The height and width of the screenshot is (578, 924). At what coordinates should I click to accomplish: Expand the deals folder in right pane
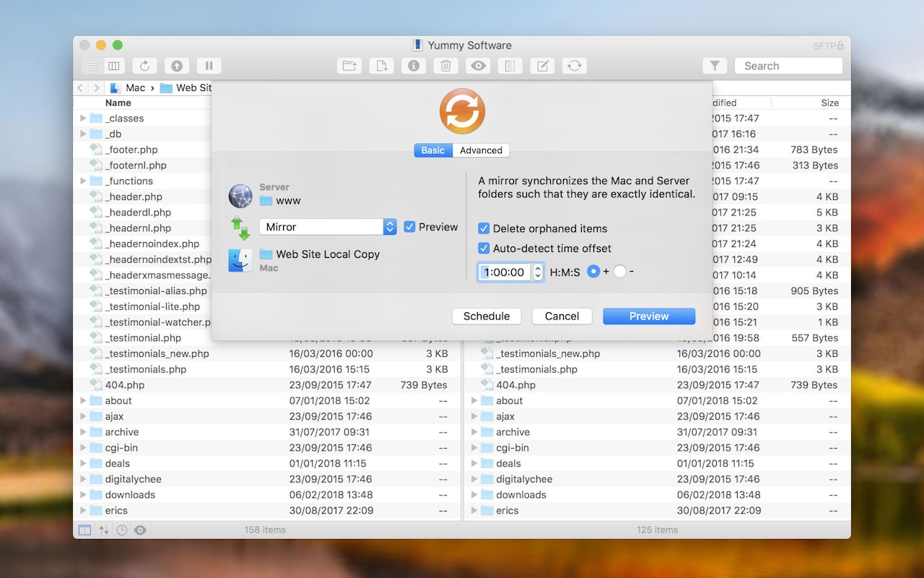click(x=474, y=463)
